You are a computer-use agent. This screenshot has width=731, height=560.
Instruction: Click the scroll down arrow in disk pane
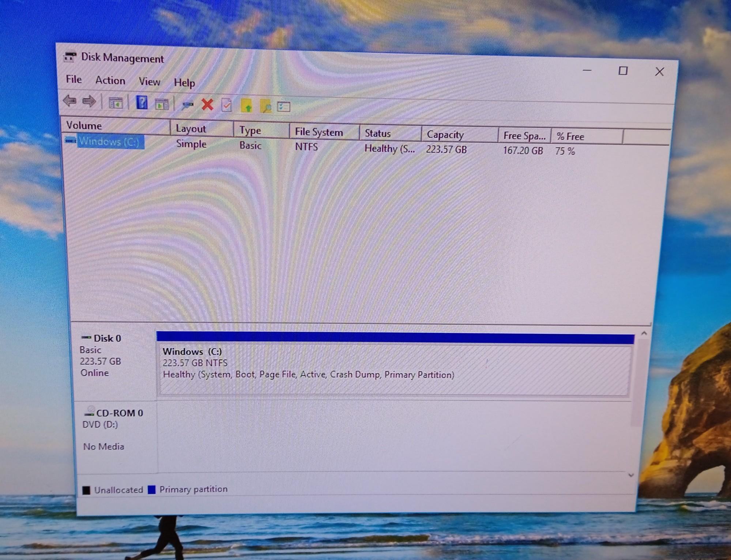631,475
